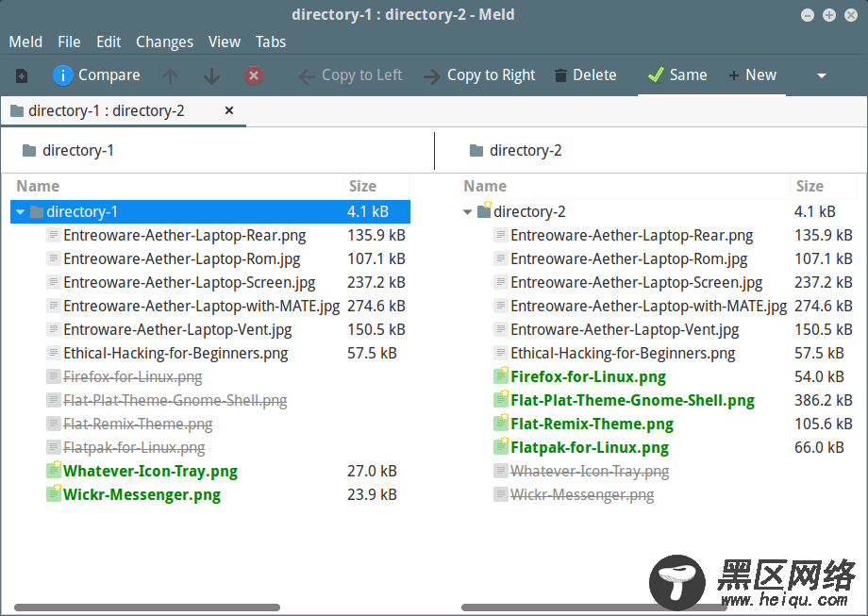Sort right pane by Size column header

[823, 187]
